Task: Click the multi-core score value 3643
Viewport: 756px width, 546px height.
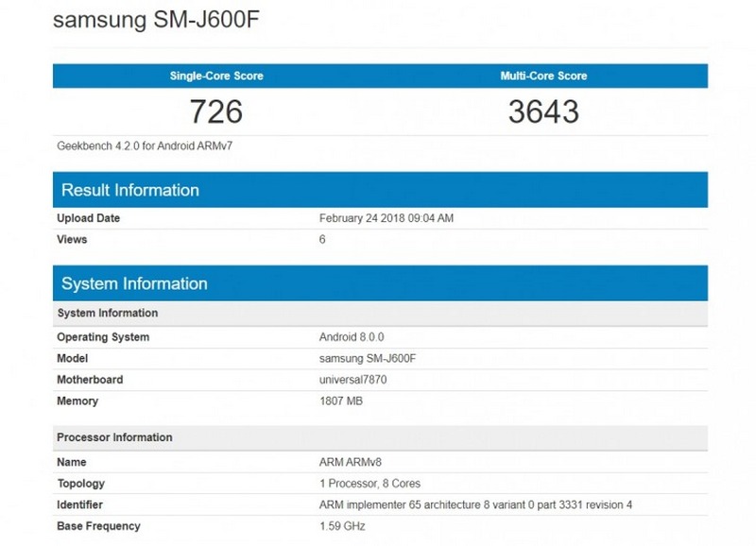Action: pyautogui.click(x=543, y=112)
